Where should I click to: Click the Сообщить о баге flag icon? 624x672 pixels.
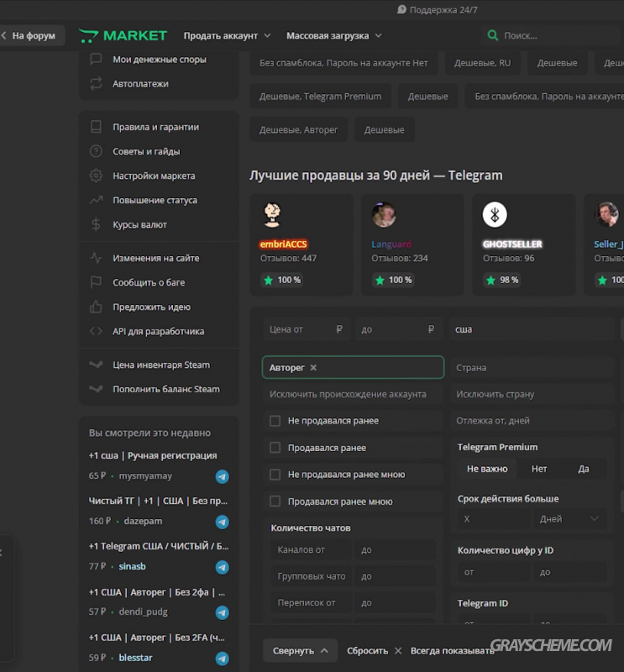tap(96, 282)
